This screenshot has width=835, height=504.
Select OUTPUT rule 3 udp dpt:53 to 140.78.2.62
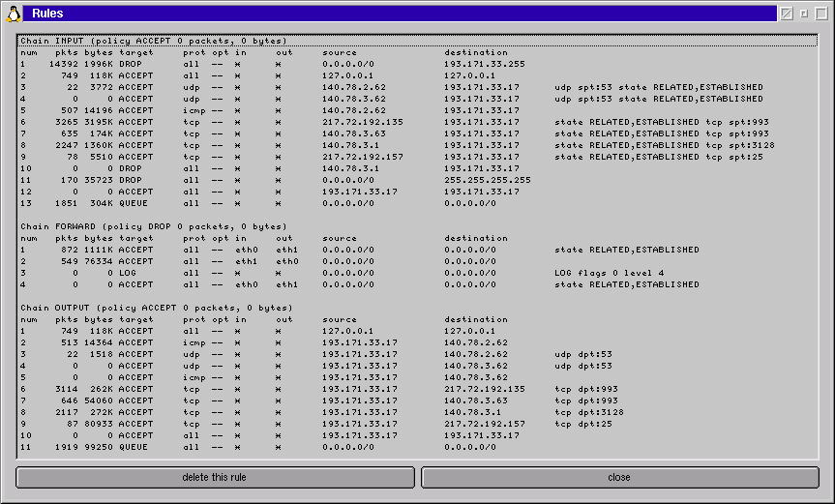(418, 354)
